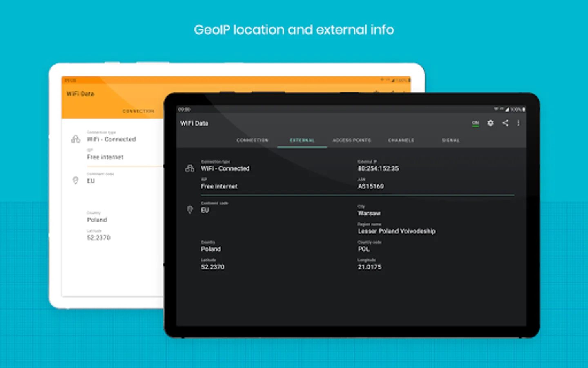This screenshot has width=588, height=368.
Task: Click the location pin icon beside EU
Action: [190, 210]
